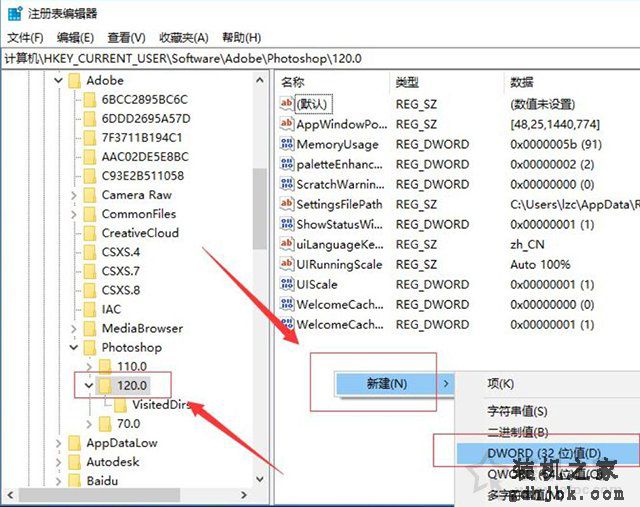Select the 7F3711B194C1 key

point(142,138)
